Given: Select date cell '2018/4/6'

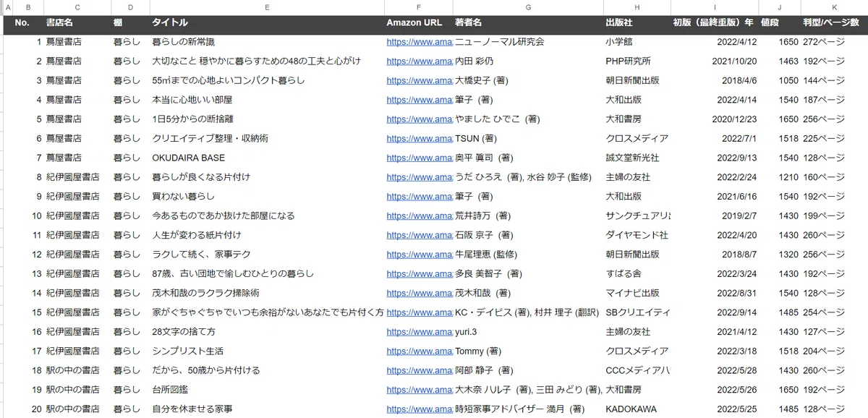Looking at the screenshot, I should pyautogui.click(x=715, y=80).
